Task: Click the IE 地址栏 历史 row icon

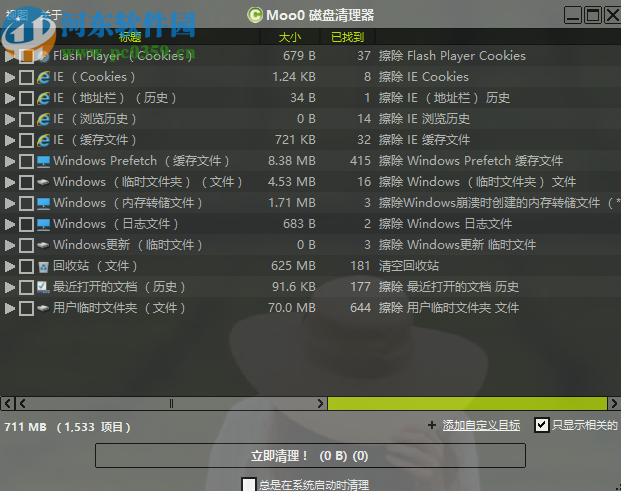Action: (x=44, y=98)
